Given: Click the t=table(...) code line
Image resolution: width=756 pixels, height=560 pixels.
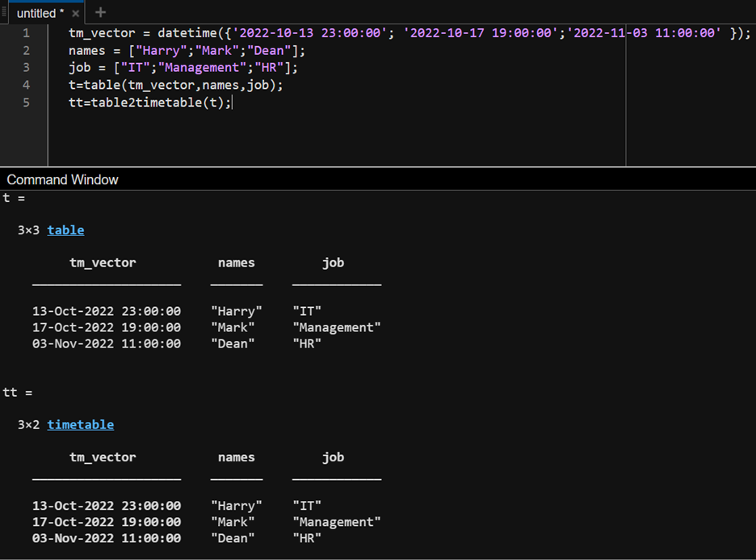Looking at the screenshot, I should [176, 85].
